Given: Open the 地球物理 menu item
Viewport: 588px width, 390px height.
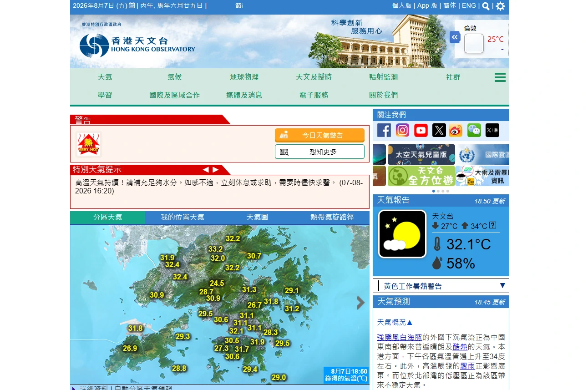Looking at the screenshot, I should click(x=244, y=77).
